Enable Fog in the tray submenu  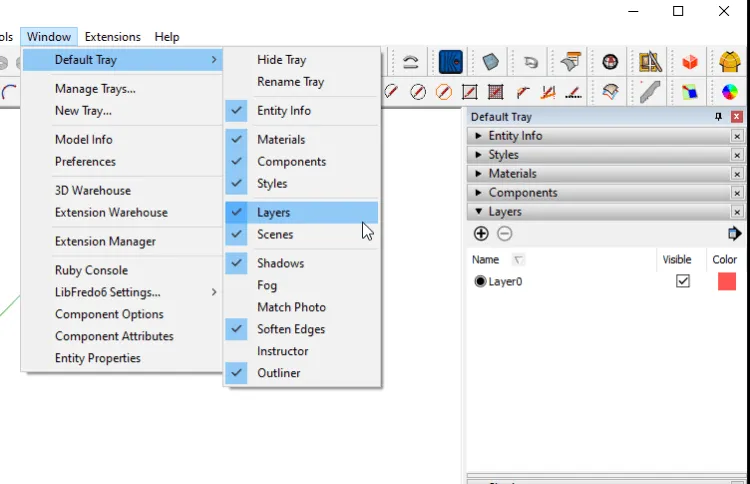pos(302,285)
